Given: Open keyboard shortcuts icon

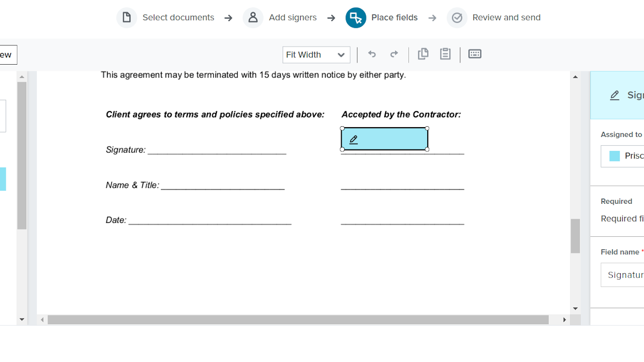Looking at the screenshot, I should pos(475,54).
